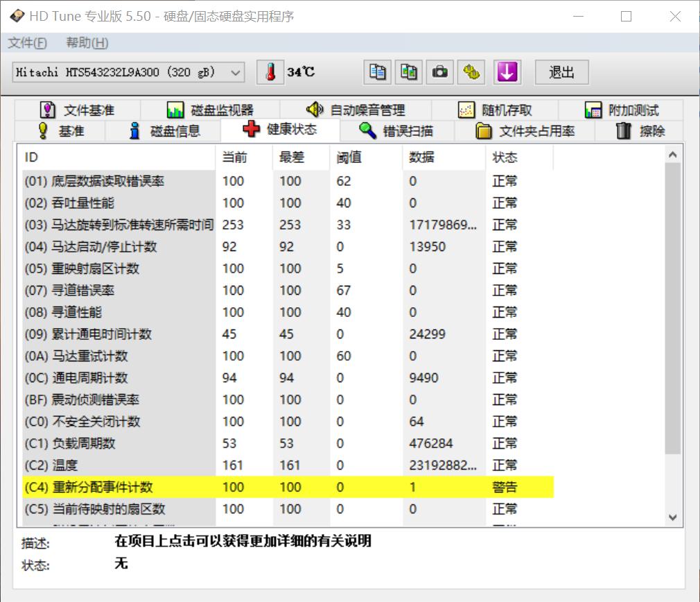The width and height of the screenshot is (700, 602).
Task: Select row (0C) 通电周期计数
Action: (x=288, y=378)
